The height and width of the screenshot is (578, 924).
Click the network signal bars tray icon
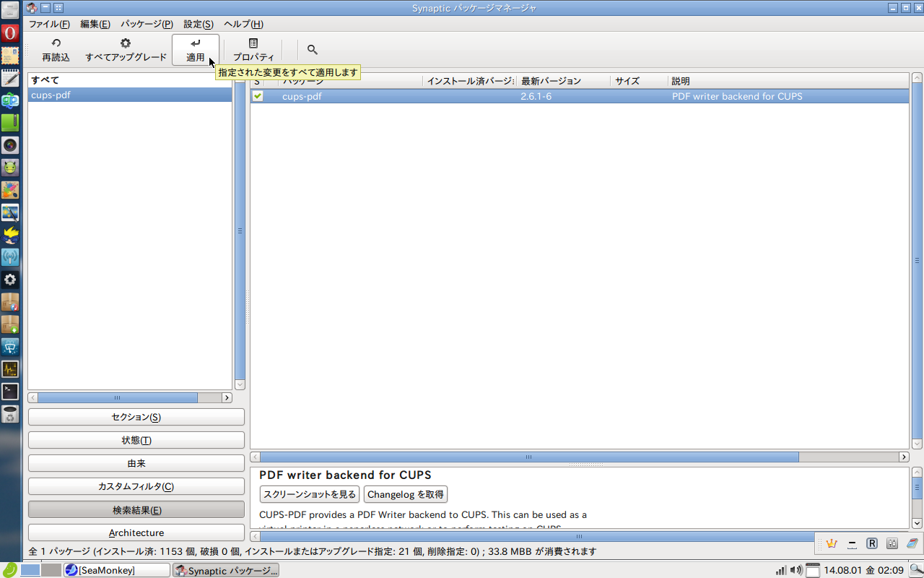(x=781, y=570)
